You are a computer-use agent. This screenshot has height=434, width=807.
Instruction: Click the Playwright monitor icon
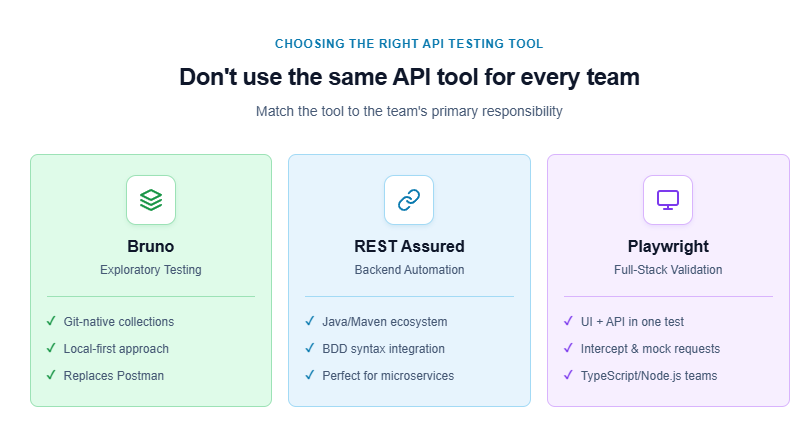[x=668, y=200]
